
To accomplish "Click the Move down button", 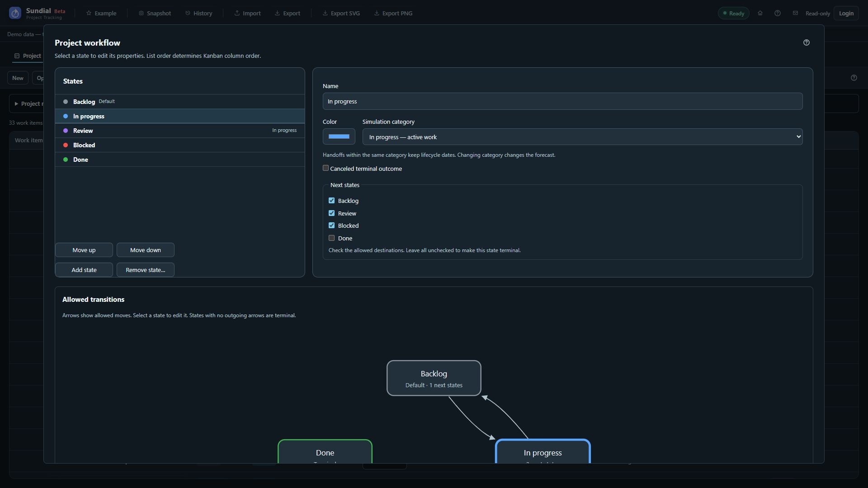I will click(146, 250).
